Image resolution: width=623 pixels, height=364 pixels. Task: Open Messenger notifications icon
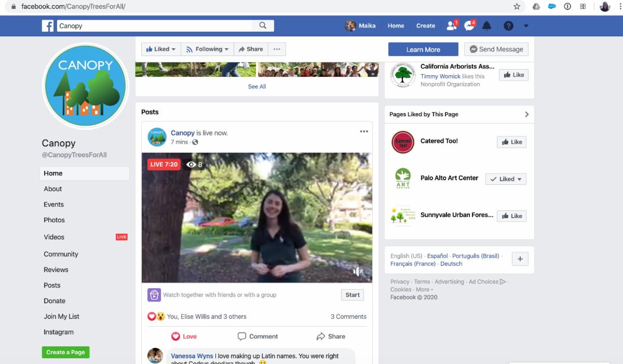469,25
